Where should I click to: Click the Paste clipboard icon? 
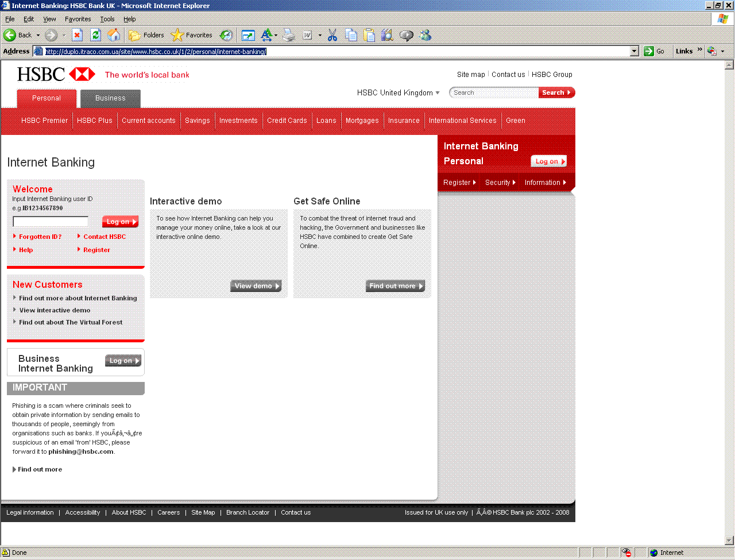point(369,35)
